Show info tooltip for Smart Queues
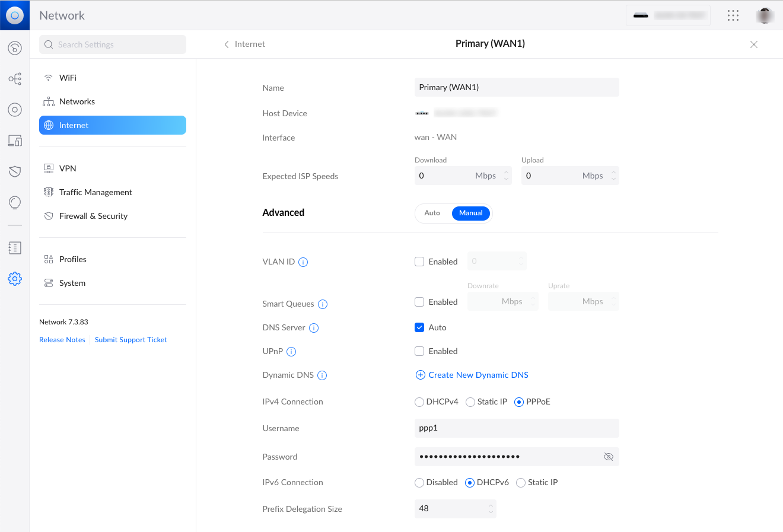The image size is (783, 532). pyautogui.click(x=323, y=304)
